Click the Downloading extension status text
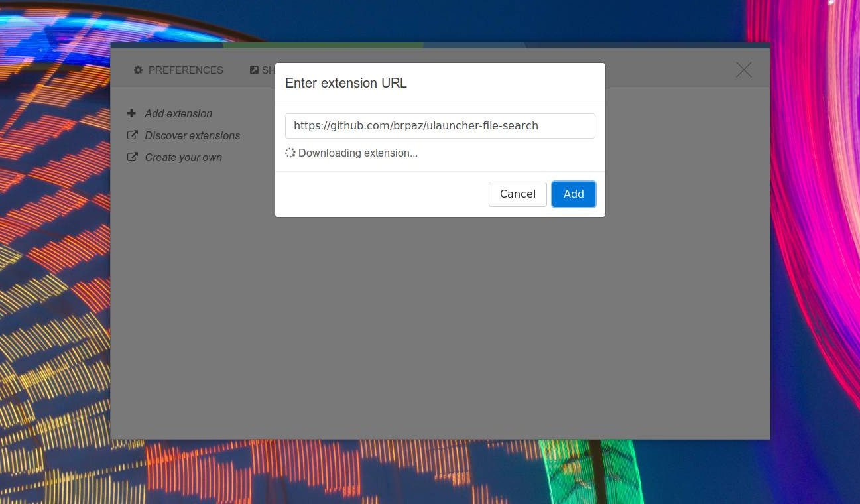 click(358, 153)
